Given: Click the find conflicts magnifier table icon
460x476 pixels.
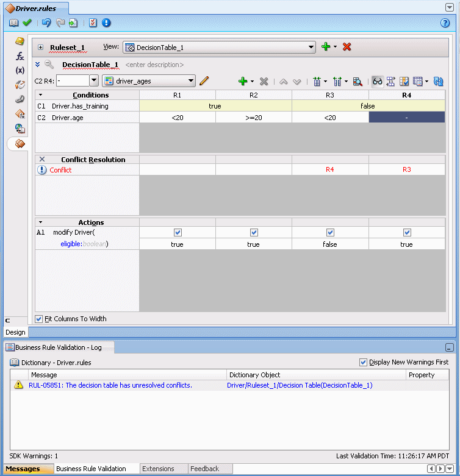Looking at the screenshot, I should (x=358, y=81).
